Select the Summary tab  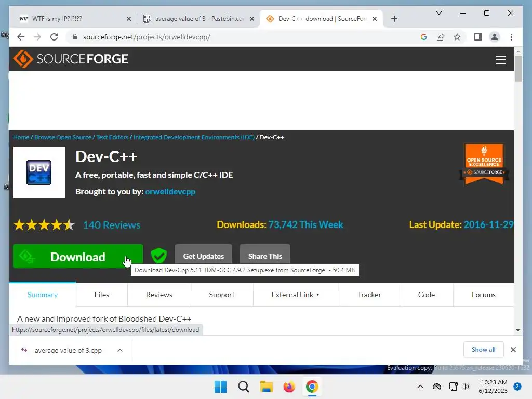point(43,295)
